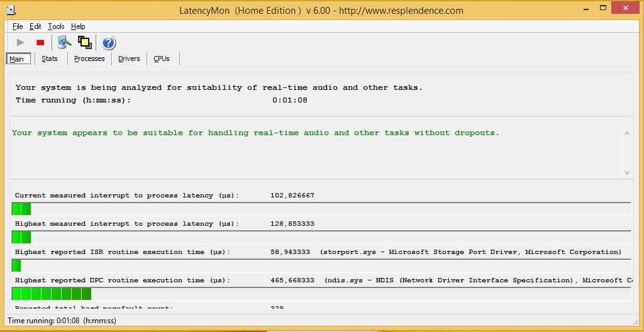Image resolution: width=644 pixels, height=332 pixels.
Task: Click the overlapping windows toolbar icon
Action: 85,42
